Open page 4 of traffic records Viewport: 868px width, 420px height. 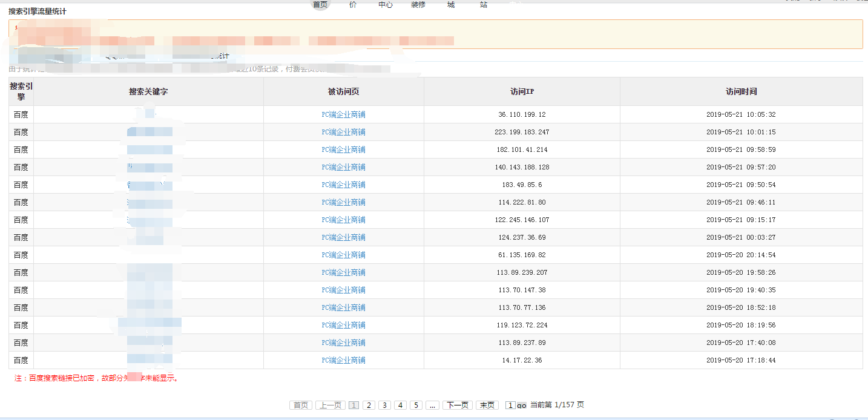[400, 405]
